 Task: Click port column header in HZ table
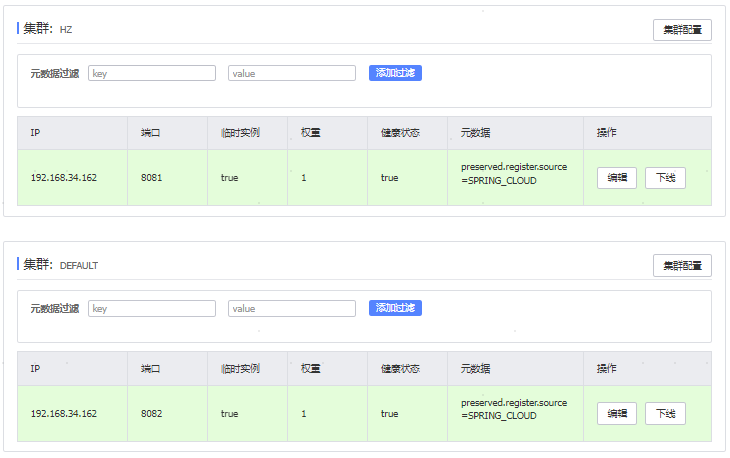(151, 133)
